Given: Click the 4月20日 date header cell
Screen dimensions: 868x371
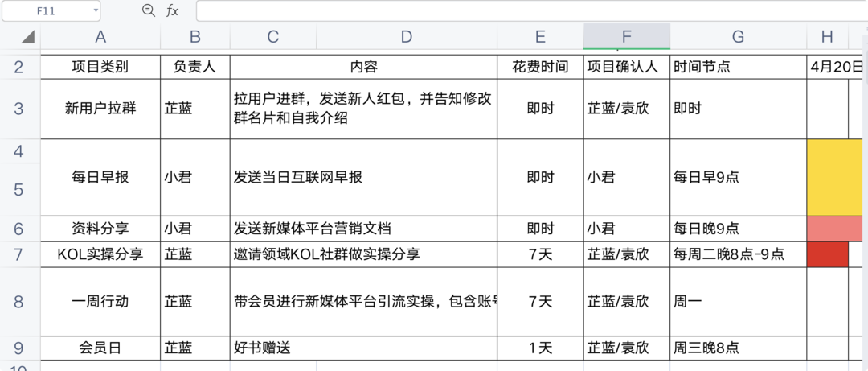Looking at the screenshot, I should click(x=836, y=67).
